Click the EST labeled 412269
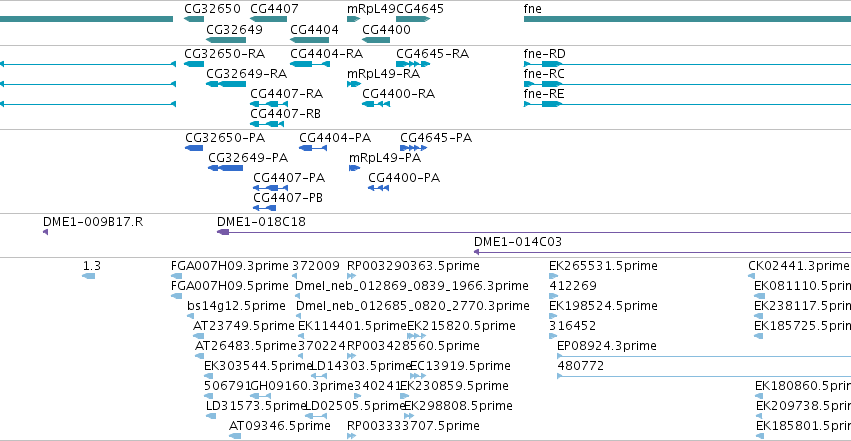Viewport: 851px width, 441px height. [x=554, y=296]
